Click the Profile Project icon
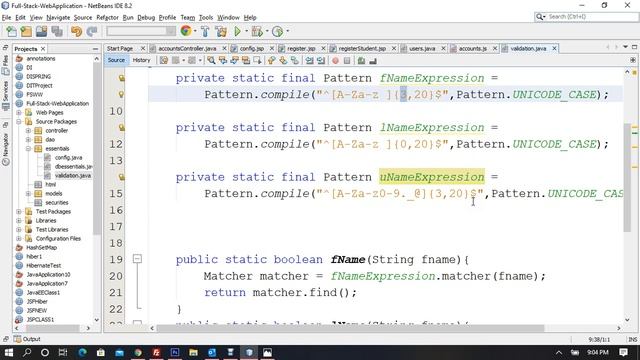Viewport: 640px width, 360px height. point(278,31)
